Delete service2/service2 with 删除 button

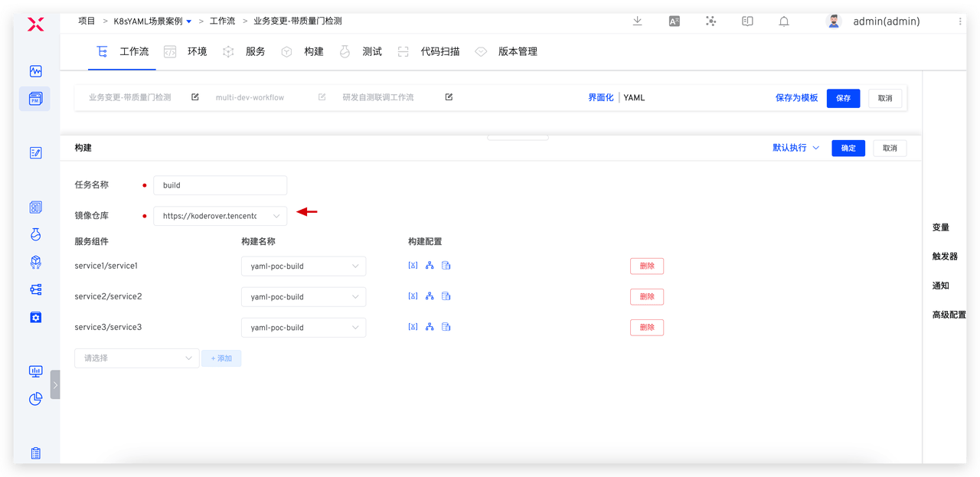pyautogui.click(x=646, y=296)
